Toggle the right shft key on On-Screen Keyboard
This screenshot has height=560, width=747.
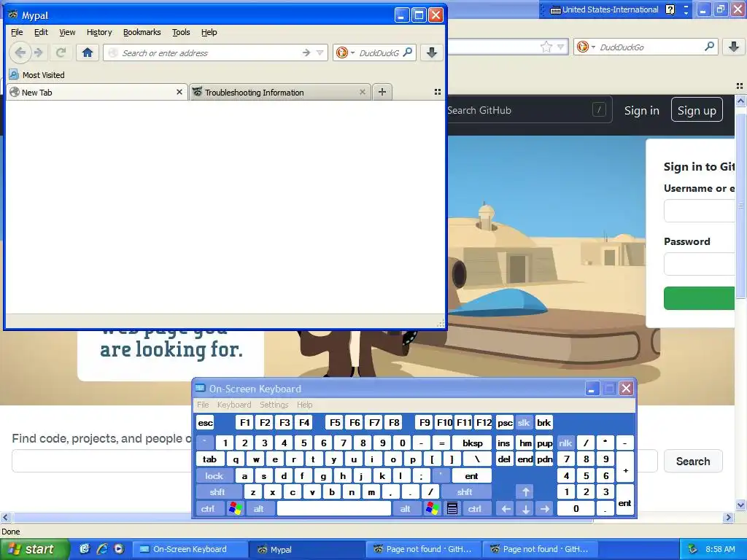(x=465, y=492)
